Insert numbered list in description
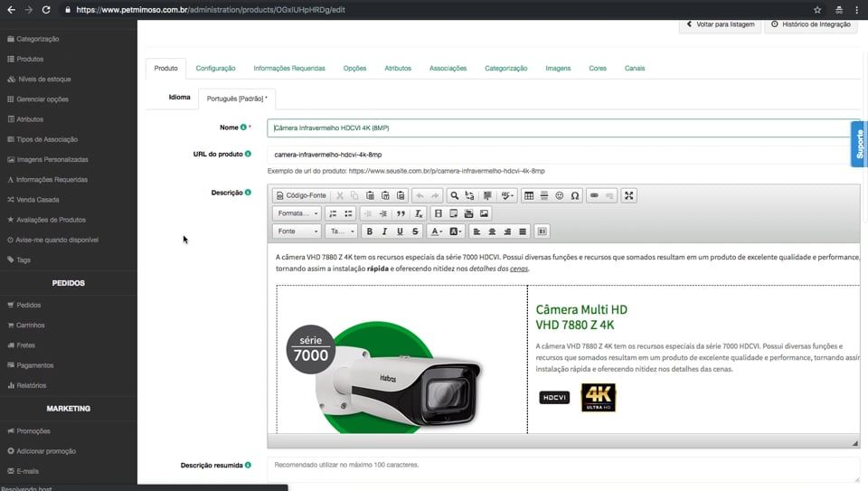This screenshot has height=491, width=868. click(333, 213)
